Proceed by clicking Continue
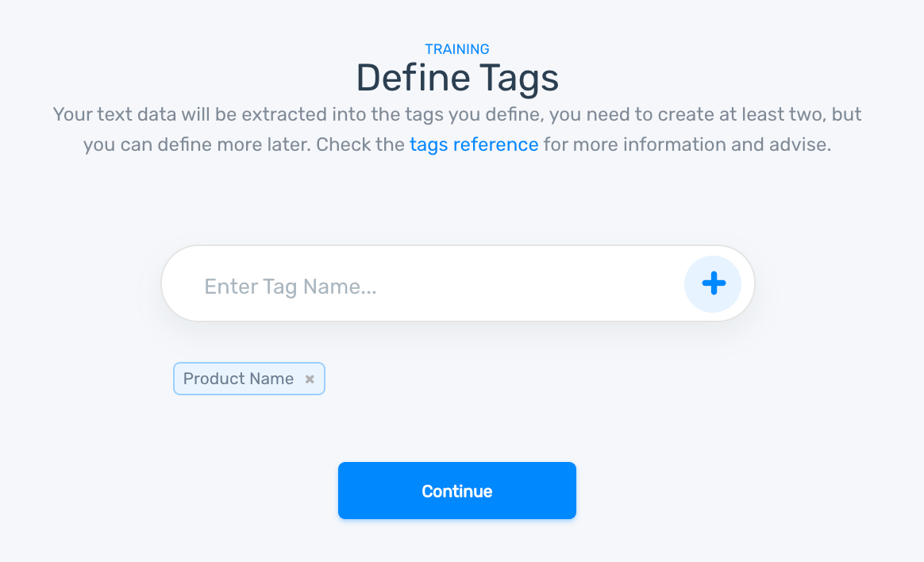Image resolution: width=924 pixels, height=562 pixels. coord(457,491)
